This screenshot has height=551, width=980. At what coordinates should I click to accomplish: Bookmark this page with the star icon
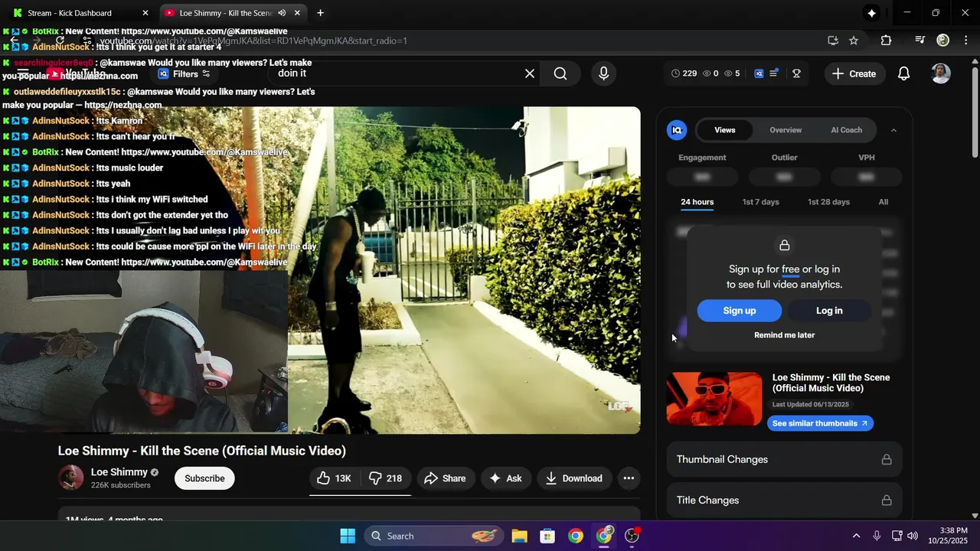point(854,41)
